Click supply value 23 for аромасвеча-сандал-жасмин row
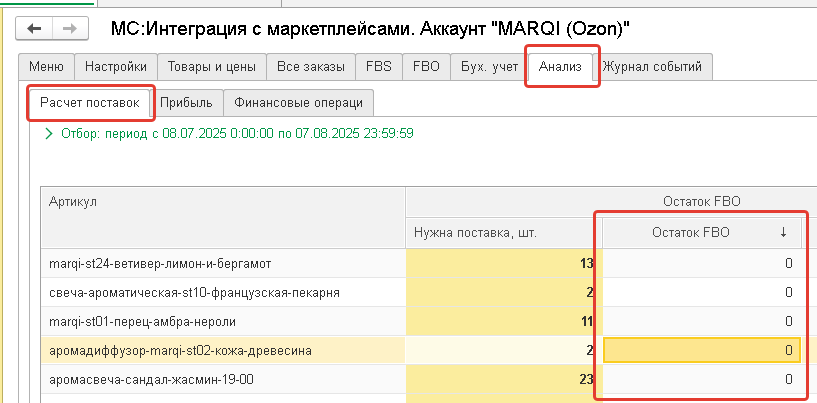Screen dimensions: 817x403 [x=504, y=380]
